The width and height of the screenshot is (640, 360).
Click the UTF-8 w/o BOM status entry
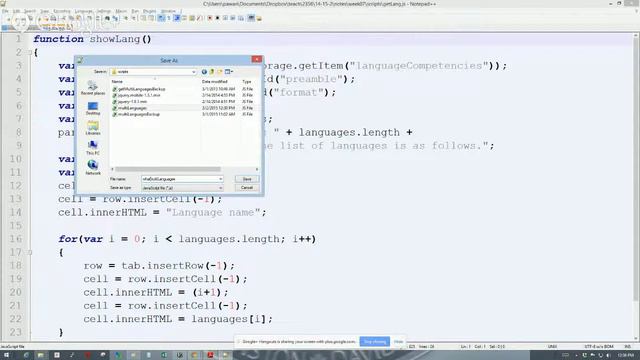[599, 347]
